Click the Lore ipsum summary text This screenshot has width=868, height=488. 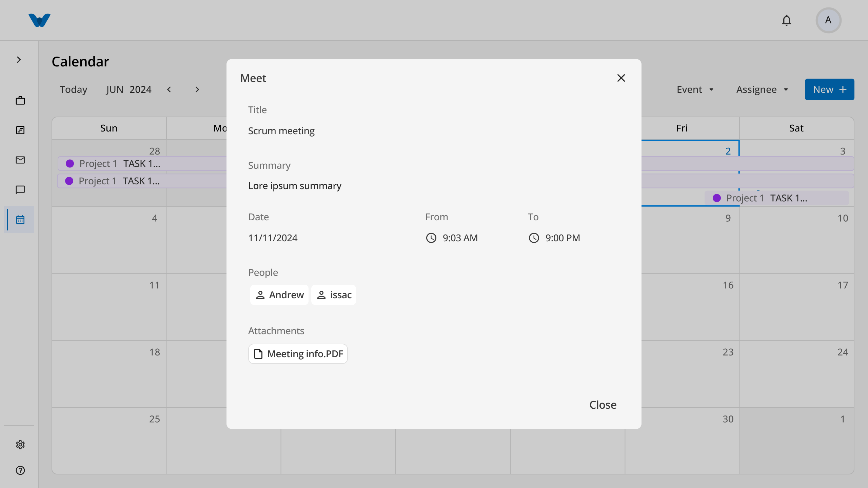pos(295,186)
